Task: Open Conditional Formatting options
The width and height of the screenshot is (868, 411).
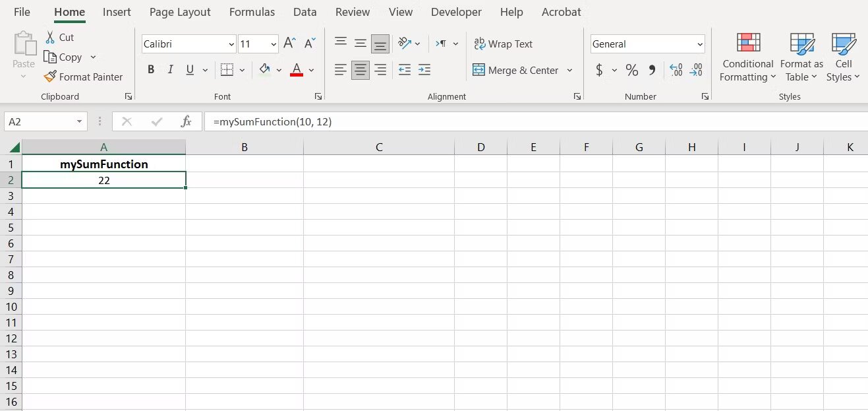Action: pyautogui.click(x=747, y=58)
